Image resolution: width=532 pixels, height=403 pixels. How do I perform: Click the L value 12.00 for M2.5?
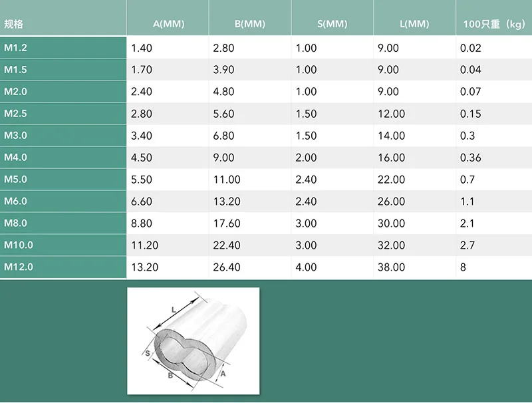point(392,114)
